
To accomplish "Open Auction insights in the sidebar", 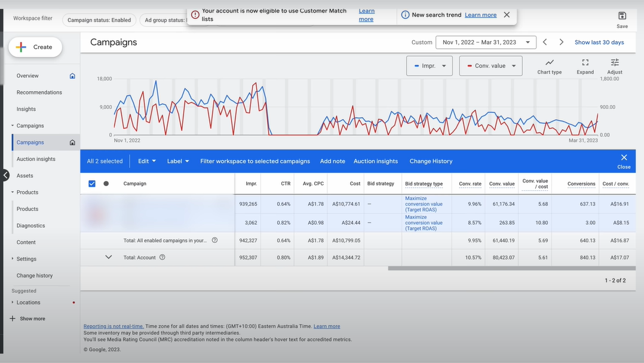I will (36, 159).
